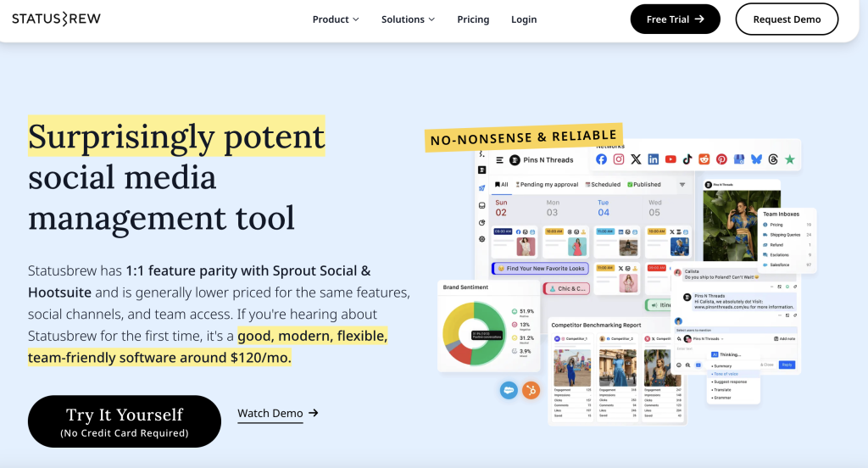Switch to the Published tab
Viewport: 868px width, 468px height.
[x=644, y=185]
